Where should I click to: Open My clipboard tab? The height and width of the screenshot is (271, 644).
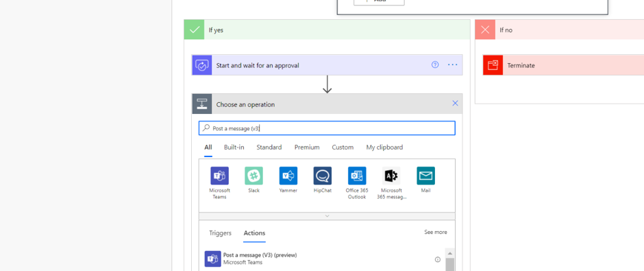tap(384, 148)
